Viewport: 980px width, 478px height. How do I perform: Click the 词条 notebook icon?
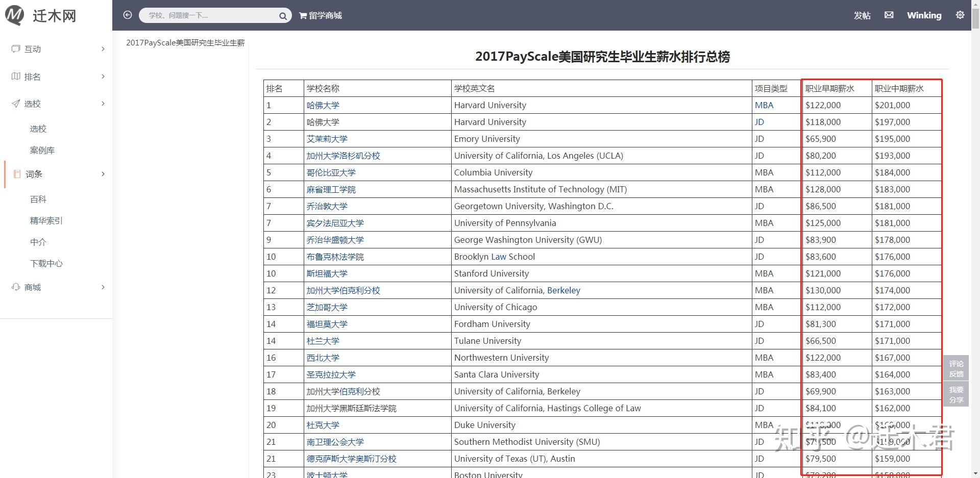[x=17, y=174]
